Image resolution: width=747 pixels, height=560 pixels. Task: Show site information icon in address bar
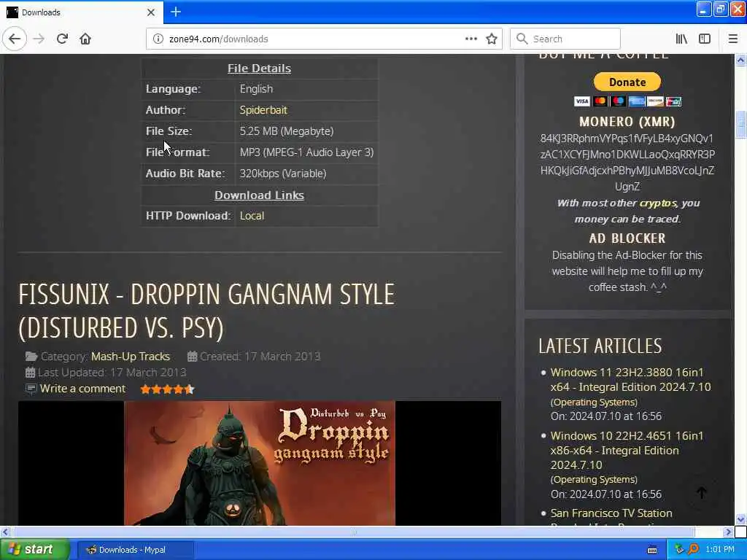[x=158, y=39]
